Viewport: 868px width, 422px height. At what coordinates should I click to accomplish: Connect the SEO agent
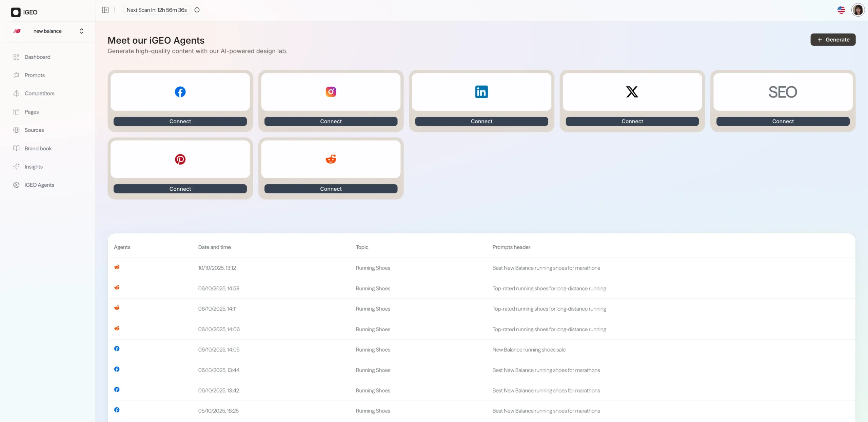pos(783,121)
